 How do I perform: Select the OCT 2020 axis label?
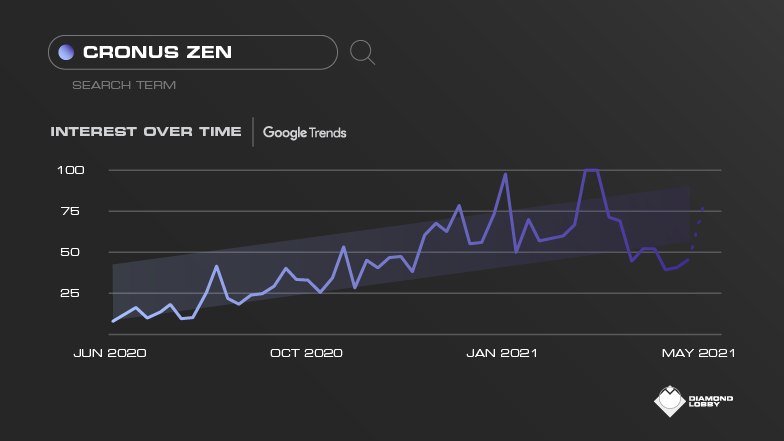[x=306, y=353]
